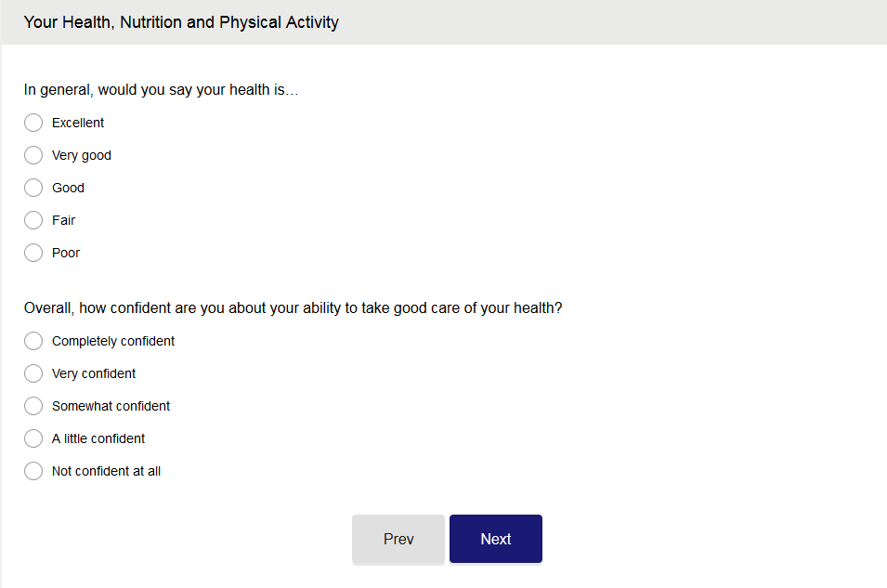
Task: Pick Good as your health rating
Action: tap(33, 188)
